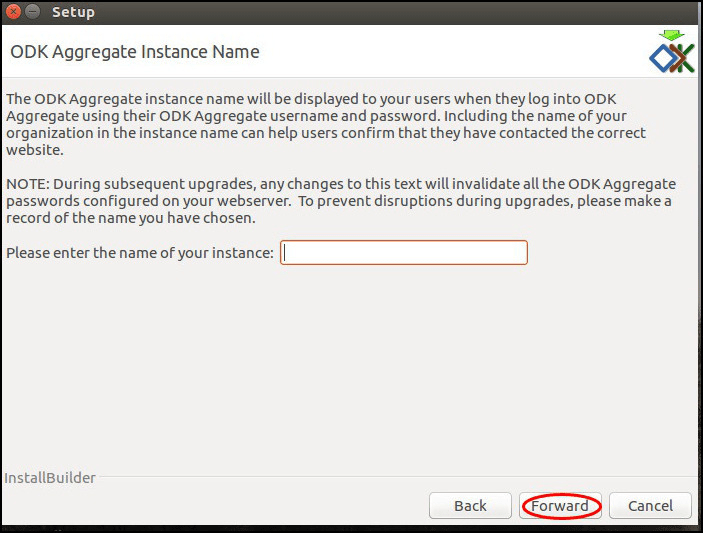The height and width of the screenshot is (533, 703).
Task: Cancel the ODK Aggregate setup
Action: [x=650, y=506]
